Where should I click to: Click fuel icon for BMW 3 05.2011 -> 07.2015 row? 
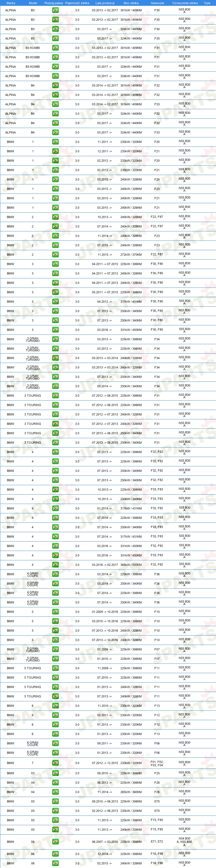click(56, 292)
